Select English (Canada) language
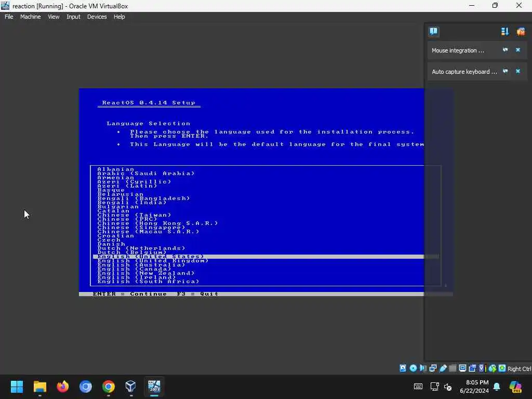This screenshot has width=532, height=399. click(134, 269)
